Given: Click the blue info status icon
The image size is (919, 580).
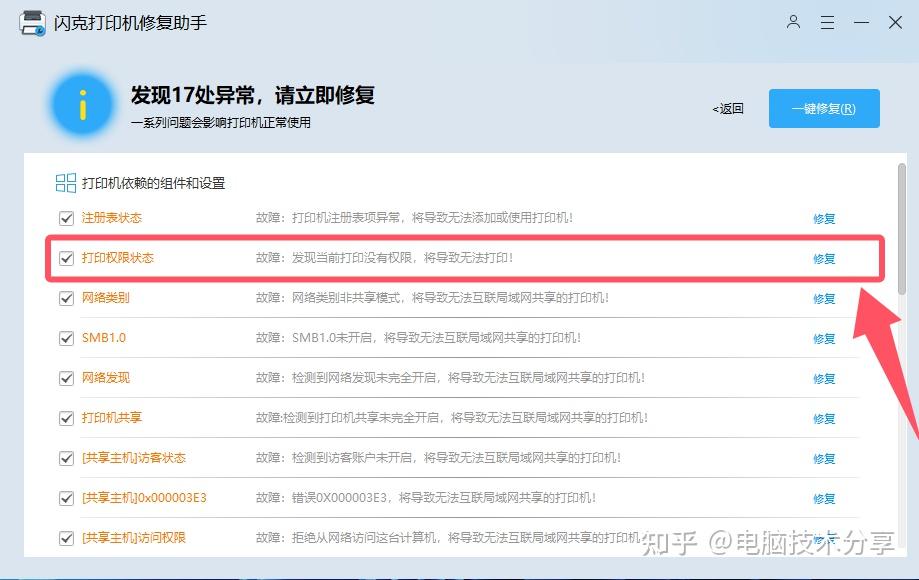Looking at the screenshot, I should [83, 105].
